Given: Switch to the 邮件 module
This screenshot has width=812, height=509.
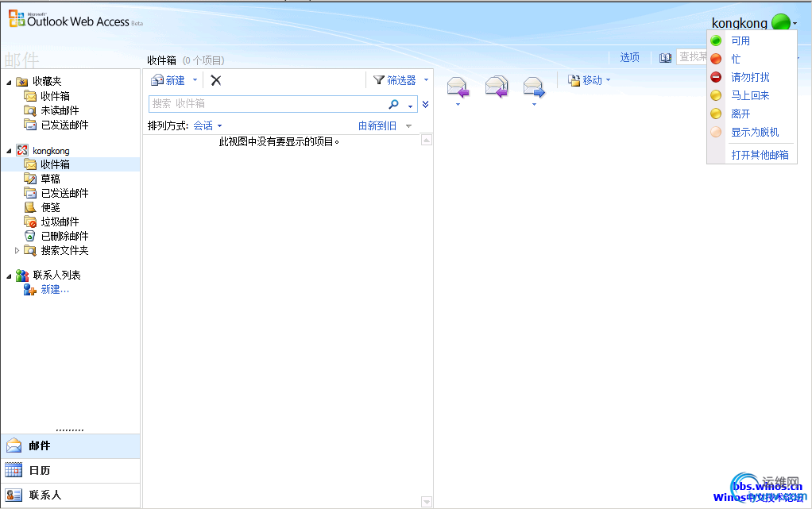Looking at the screenshot, I should (x=71, y=445).
